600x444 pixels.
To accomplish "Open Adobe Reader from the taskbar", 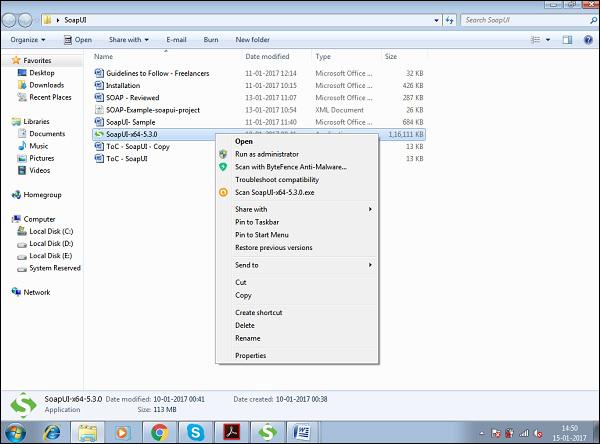I will (232, 433).
